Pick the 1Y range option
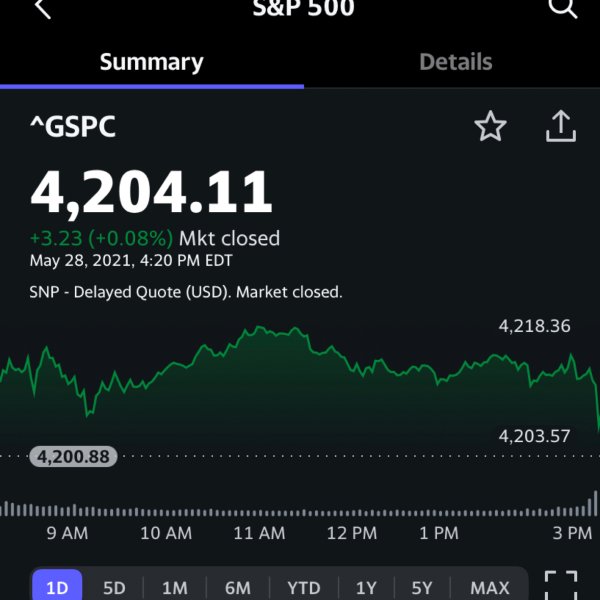 click(x=366, y=587)
